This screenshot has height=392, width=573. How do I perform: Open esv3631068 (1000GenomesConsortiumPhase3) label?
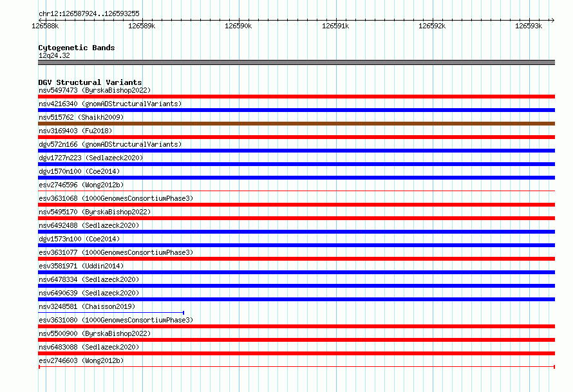point(116,198)
